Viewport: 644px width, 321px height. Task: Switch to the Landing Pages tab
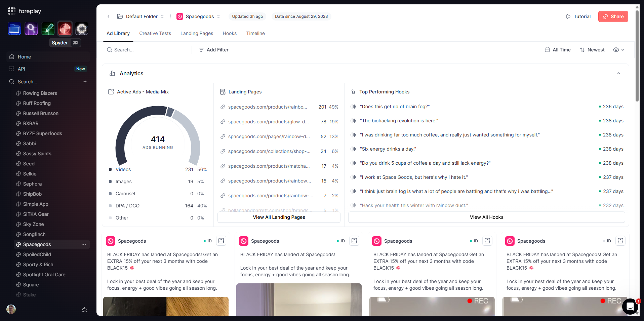[x=197, y=33]
